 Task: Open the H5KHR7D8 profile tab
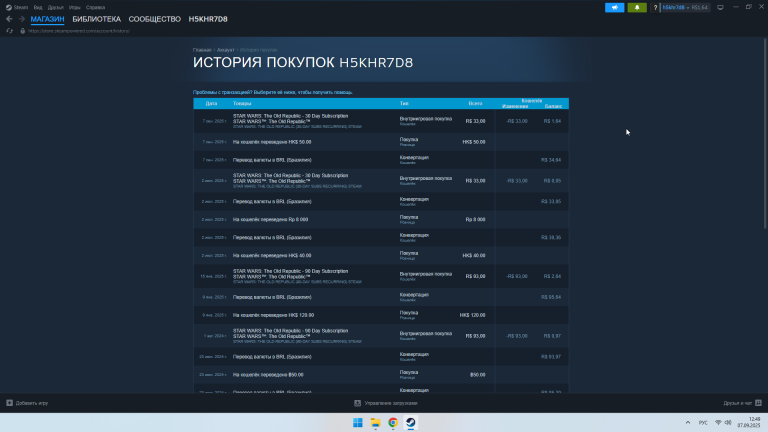pyautogui.click(x=208, y=19)
